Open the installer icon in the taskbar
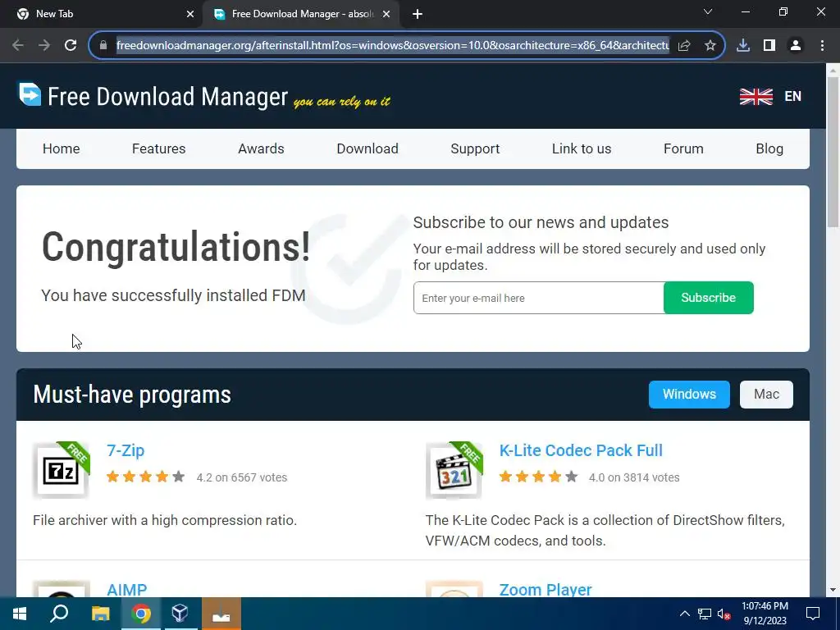Viewport: 840px width, 630px height. [x=221, y=614]
